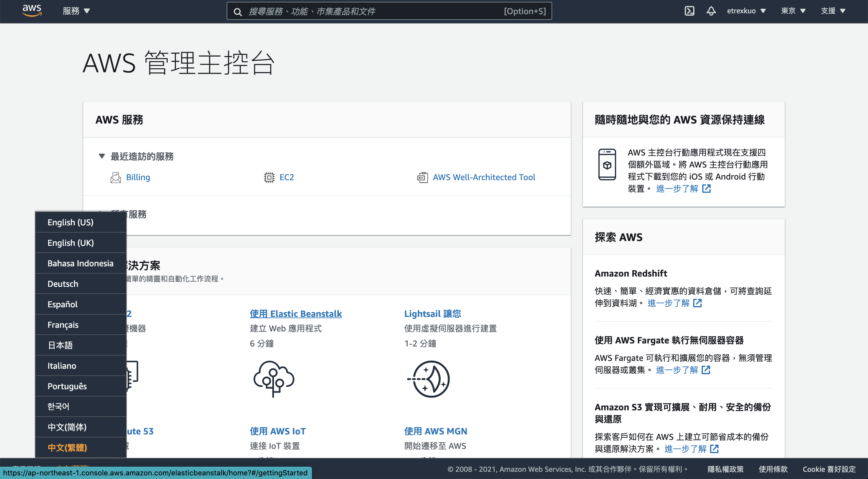Click the Billing service icon
This screenshot has height=479, width=868.
(x=115, y=177)
